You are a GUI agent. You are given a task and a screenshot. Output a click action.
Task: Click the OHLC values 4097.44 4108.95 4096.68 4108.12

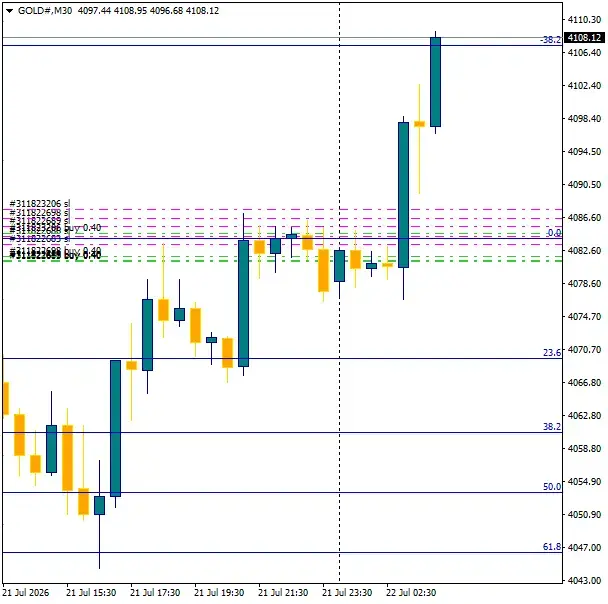[148, 10]
